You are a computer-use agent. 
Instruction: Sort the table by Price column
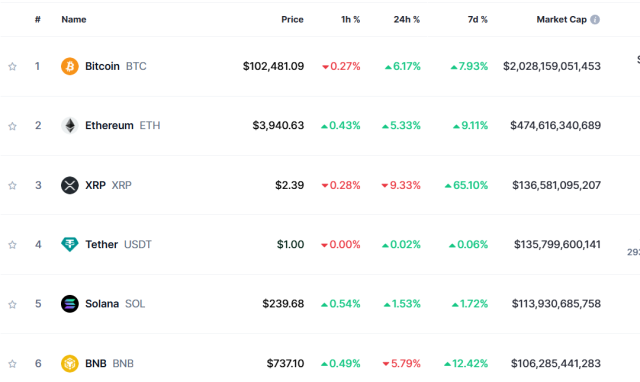click(292, 20)
